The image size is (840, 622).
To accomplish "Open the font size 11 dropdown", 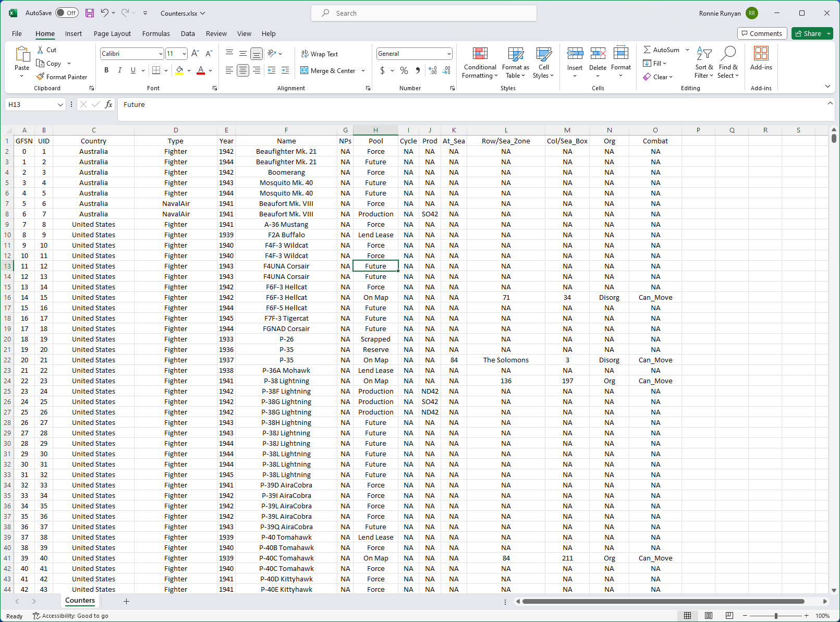I will coord(184,53).
